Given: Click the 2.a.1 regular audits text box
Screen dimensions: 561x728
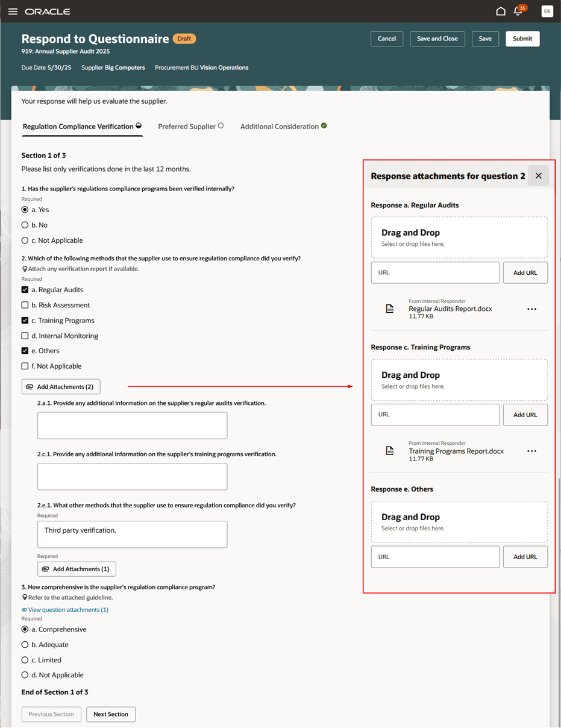Looking at the screenshot, I should click(132, 425).
